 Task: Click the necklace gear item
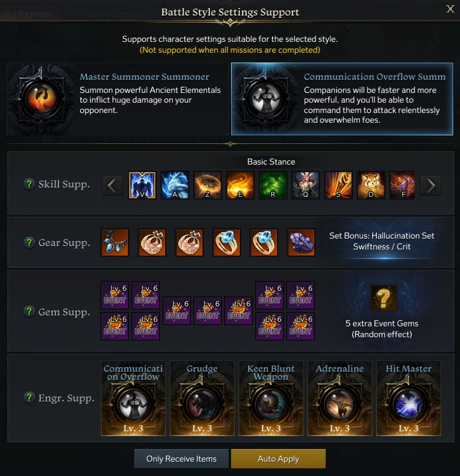pyautogui.click(x=115, y=242)
